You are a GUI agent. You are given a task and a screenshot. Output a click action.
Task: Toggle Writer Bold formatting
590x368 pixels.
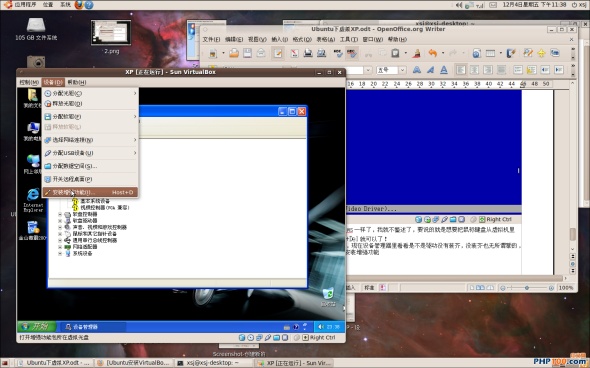tap(417, 70)
